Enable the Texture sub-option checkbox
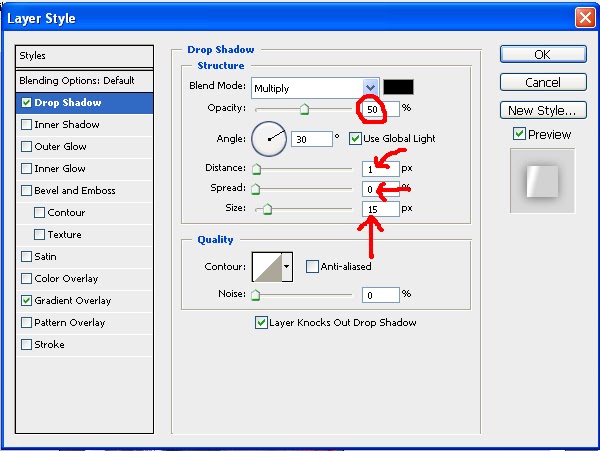Image resolution: width=600 pixels, height=451 pixels. point(39,234)
